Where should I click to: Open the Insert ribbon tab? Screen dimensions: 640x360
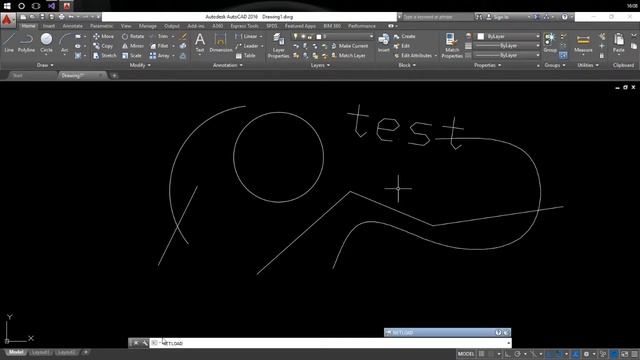tap(49, 26)
